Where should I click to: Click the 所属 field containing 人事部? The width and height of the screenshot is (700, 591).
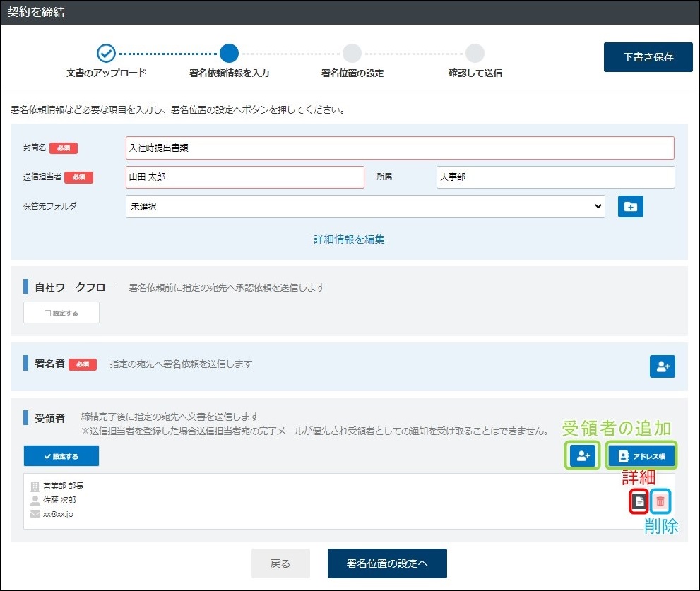(x=555, y=177)
